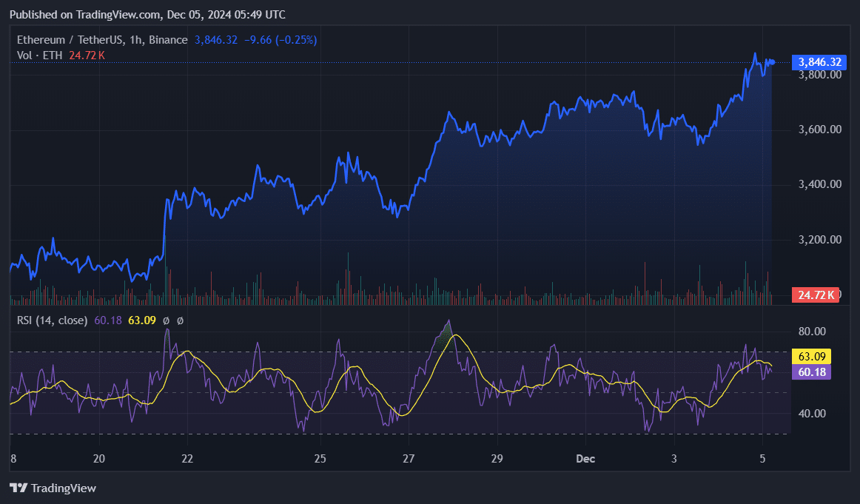860x504 pixels.
Task: Open the 1h timeframe selector in title
Action: click(135, 40)
